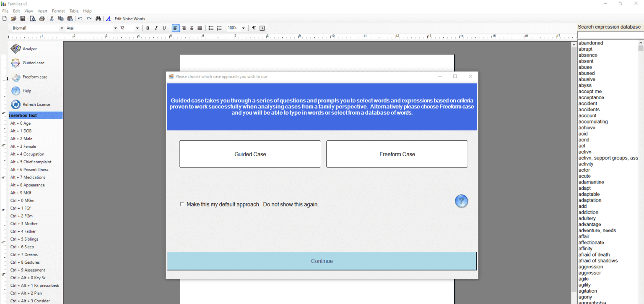
Task: Click the Continue button
Action: point(322,261)
